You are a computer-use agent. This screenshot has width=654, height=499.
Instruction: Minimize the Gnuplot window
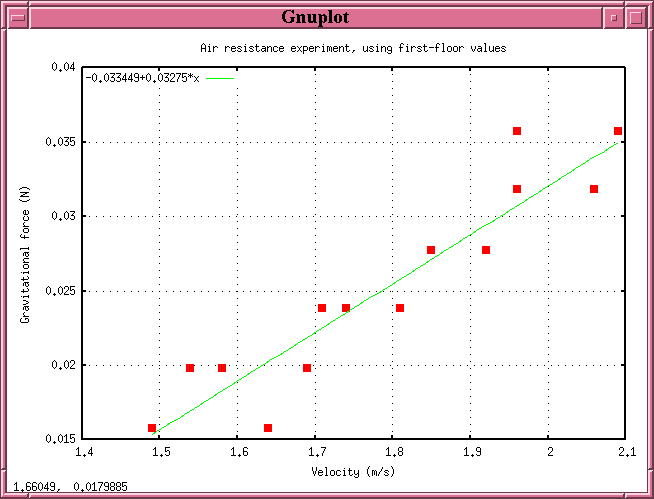point(614,17)
